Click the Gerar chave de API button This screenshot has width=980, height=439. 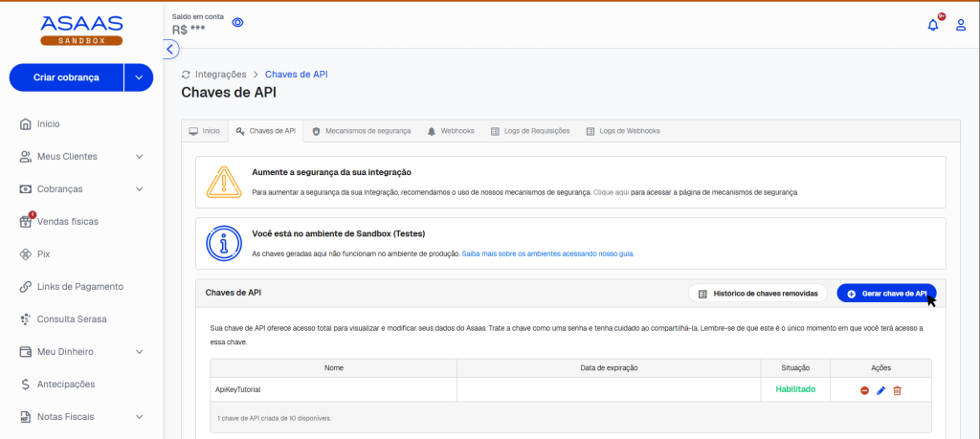point(886,294)
